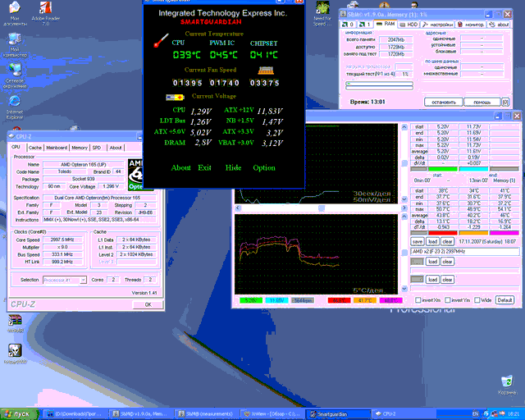Select the RAM tab in SBM
This screenshot has height=420, width=525.
pyautogui.click(x=385, y=24)
